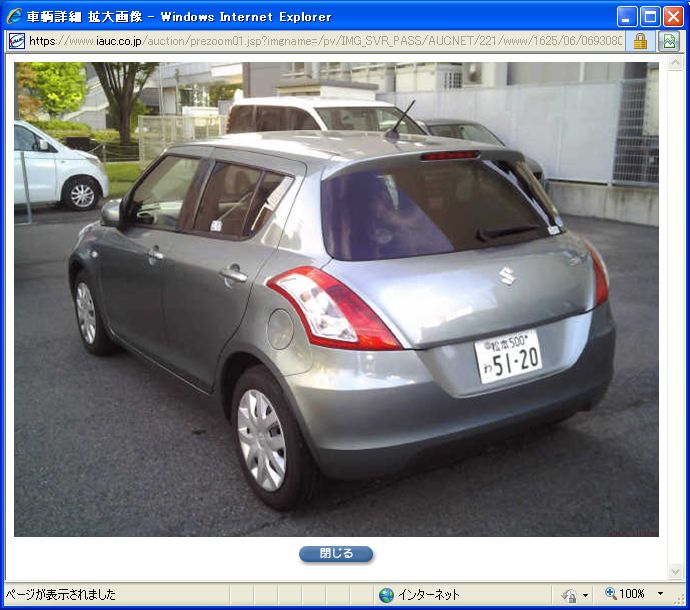The height and width of the screenshot is (610, 690).
Task: Click the Internet Explorer icon in title bar
Action: pyautogui.click(x=14, y=16)
